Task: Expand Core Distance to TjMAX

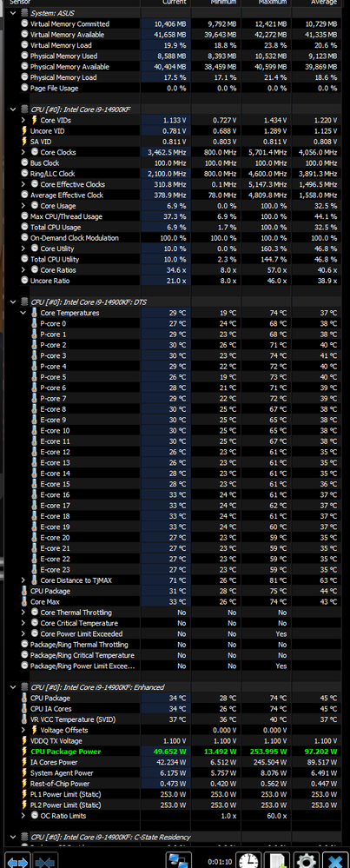Action: tap(23, 580)
